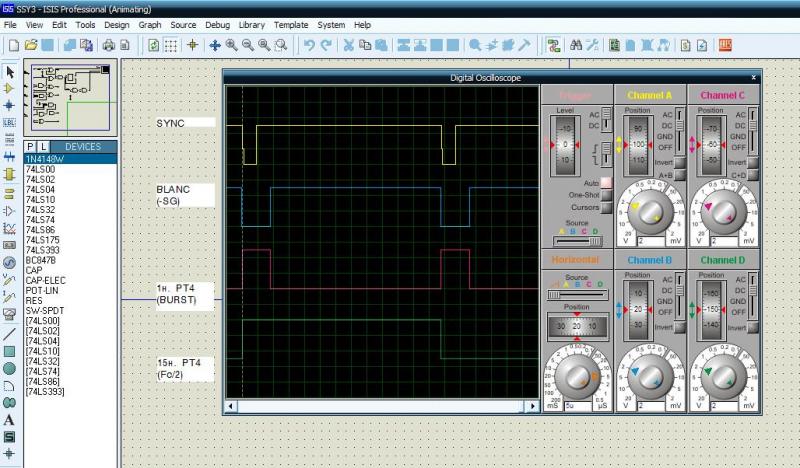The height and width of the screenshot is (468, 800).
Task: Click the Zoom In magnifier icon
Action: [x=231, y=45]
